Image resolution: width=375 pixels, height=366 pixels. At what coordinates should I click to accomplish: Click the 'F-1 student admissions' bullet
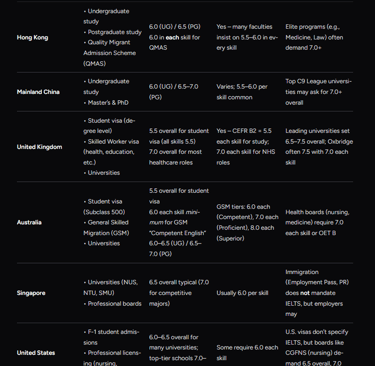[111, 337]
